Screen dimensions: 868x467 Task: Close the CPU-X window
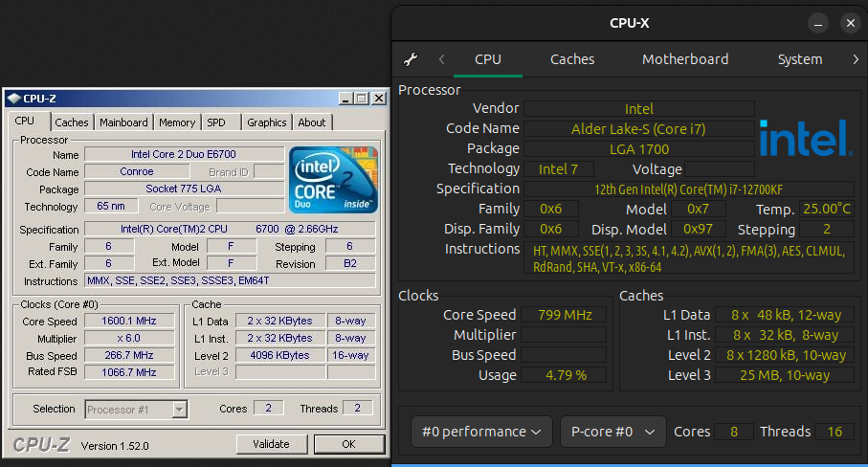(x=851, y=23)
